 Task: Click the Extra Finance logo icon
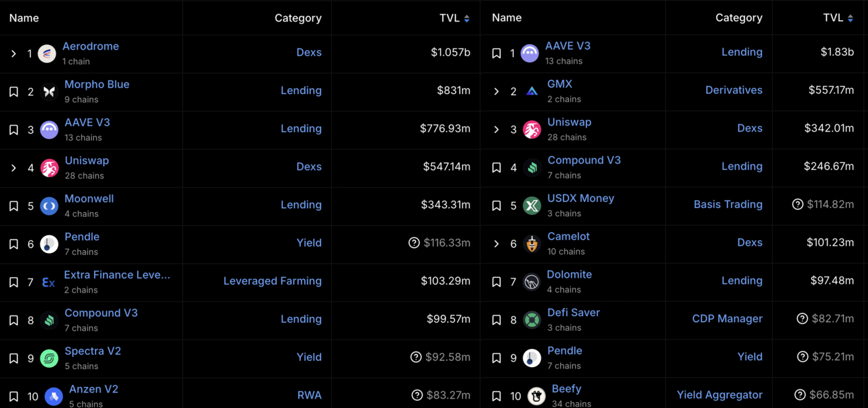coord(48,283)
